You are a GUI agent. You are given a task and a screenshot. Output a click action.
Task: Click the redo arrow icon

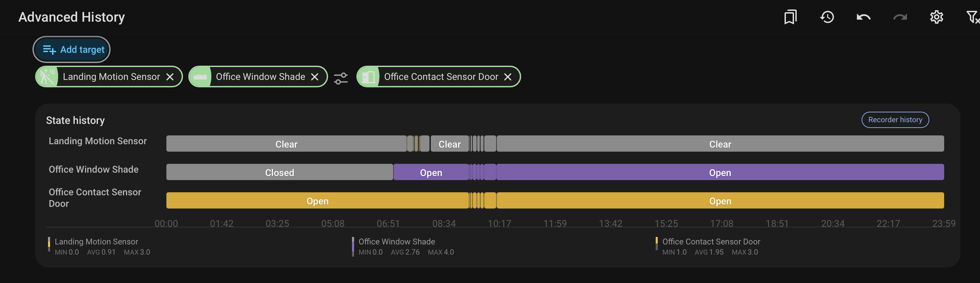point(900,17)
